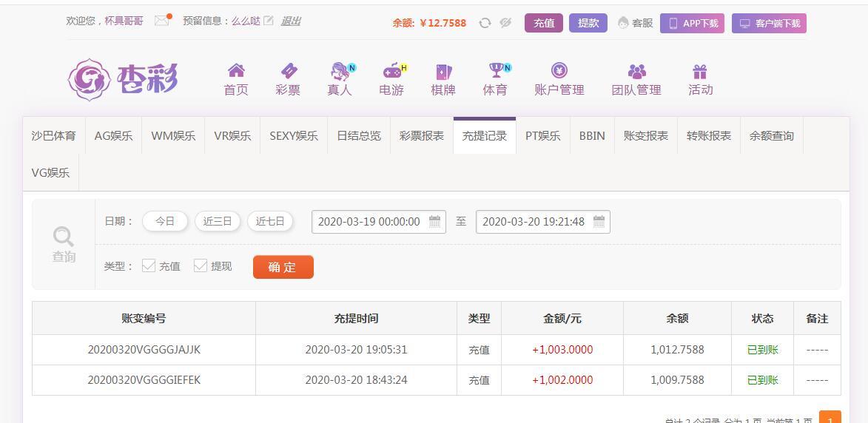Viewport: 868px width, 423px height.
Task: Switch to the WM娱乐 tab
Action: pyautogui.click(x=173, y=135)
